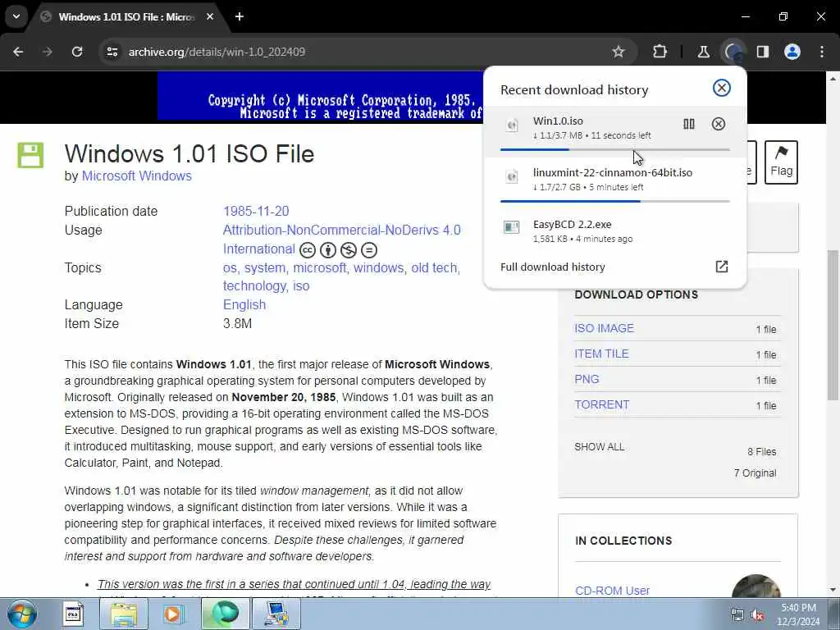Screen dimensions: 840x630
Task: Click the green floppy disk software icon
Action: tap(30, 155)
